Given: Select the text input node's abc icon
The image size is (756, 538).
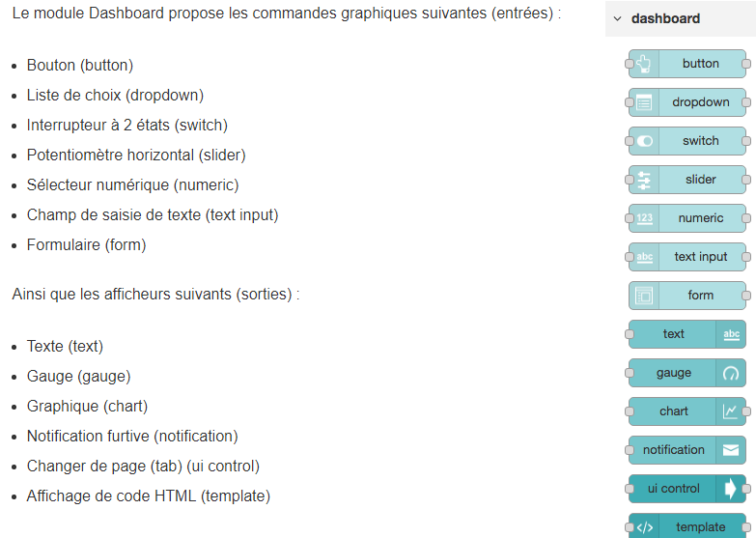Looking at the screenshot, I should 645,257.
